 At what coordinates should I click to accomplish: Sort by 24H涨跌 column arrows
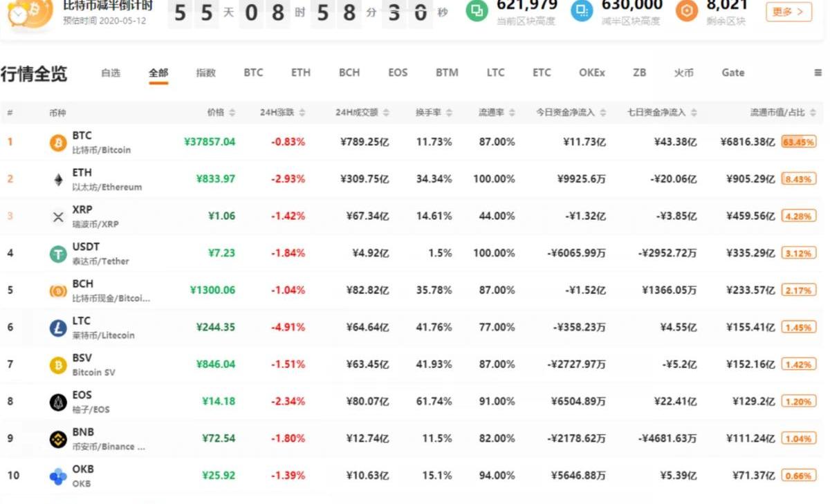(302, 113)
